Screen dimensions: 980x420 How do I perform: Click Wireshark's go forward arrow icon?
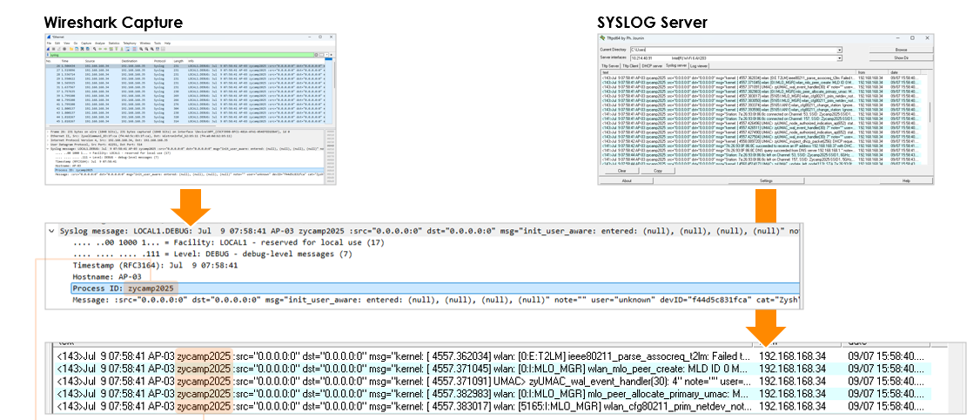105,49
